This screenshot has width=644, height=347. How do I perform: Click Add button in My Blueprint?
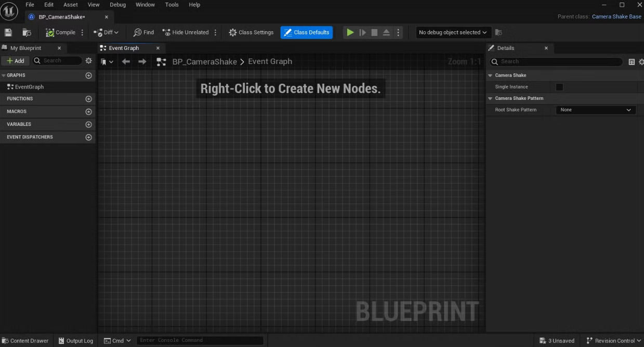15,61
